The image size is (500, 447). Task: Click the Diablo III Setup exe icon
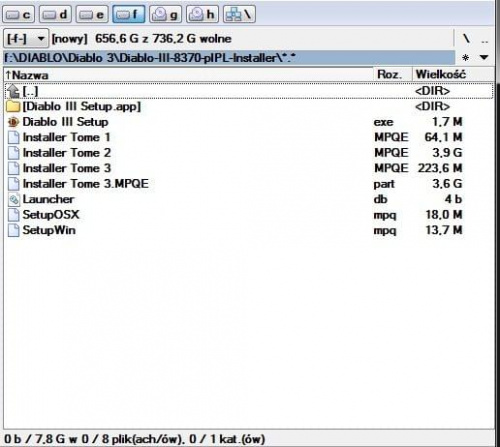13,122
